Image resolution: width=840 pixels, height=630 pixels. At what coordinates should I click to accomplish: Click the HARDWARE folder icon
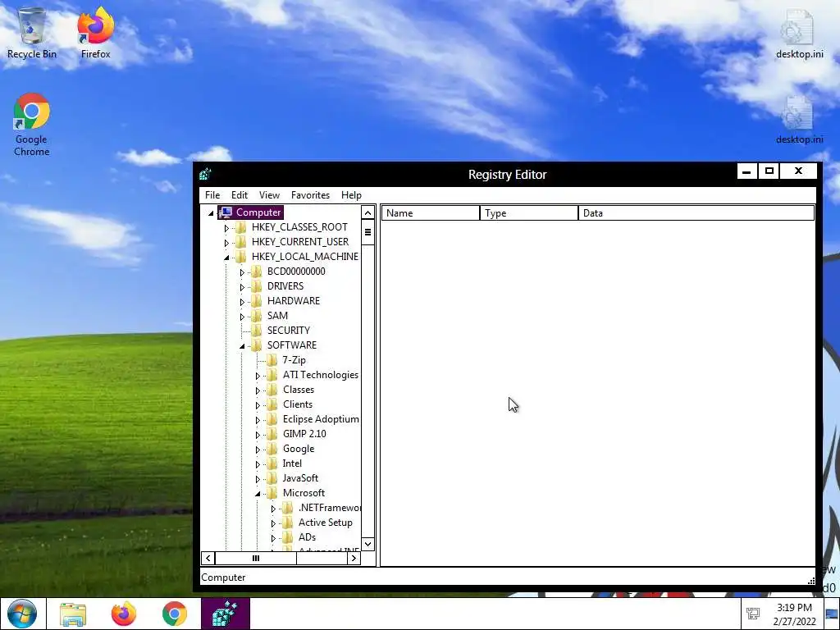pyautogui.click(x=257, y=301)
